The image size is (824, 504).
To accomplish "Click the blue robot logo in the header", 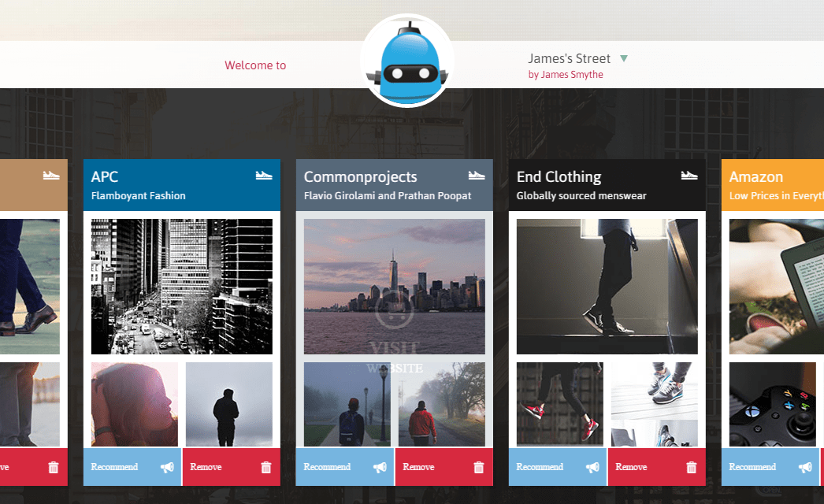I will click(407, 61).
